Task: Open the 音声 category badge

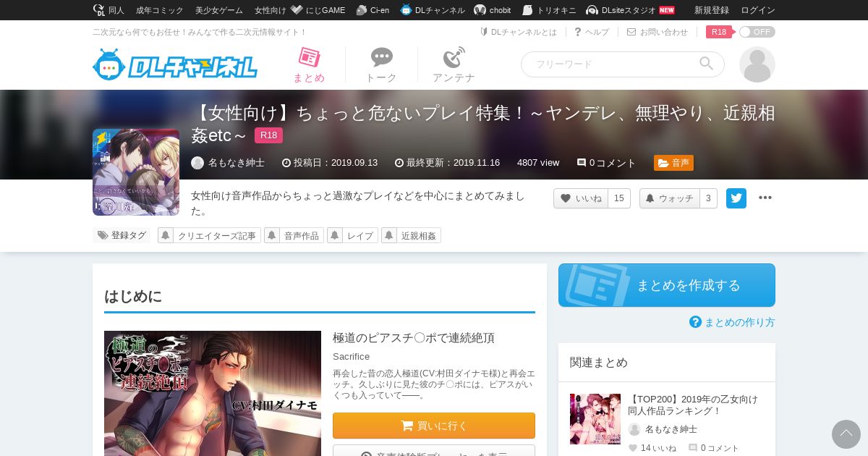Action: pos(673,163)
